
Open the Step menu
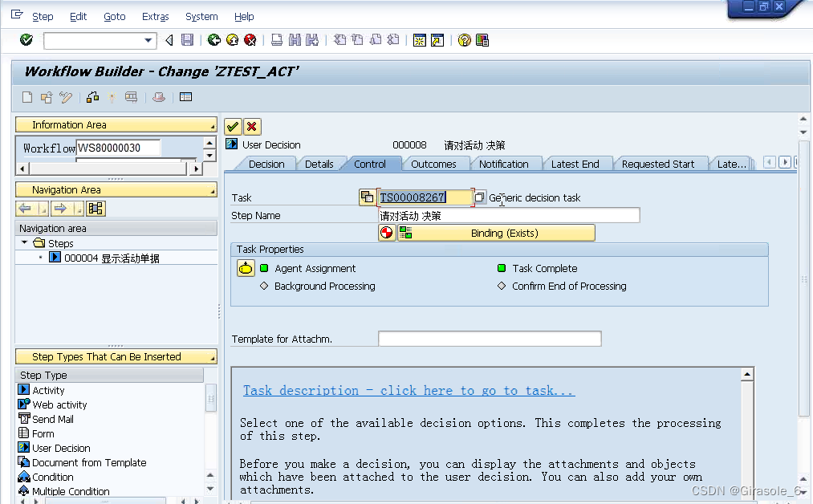pyautogui.click(x=43, y=17)
